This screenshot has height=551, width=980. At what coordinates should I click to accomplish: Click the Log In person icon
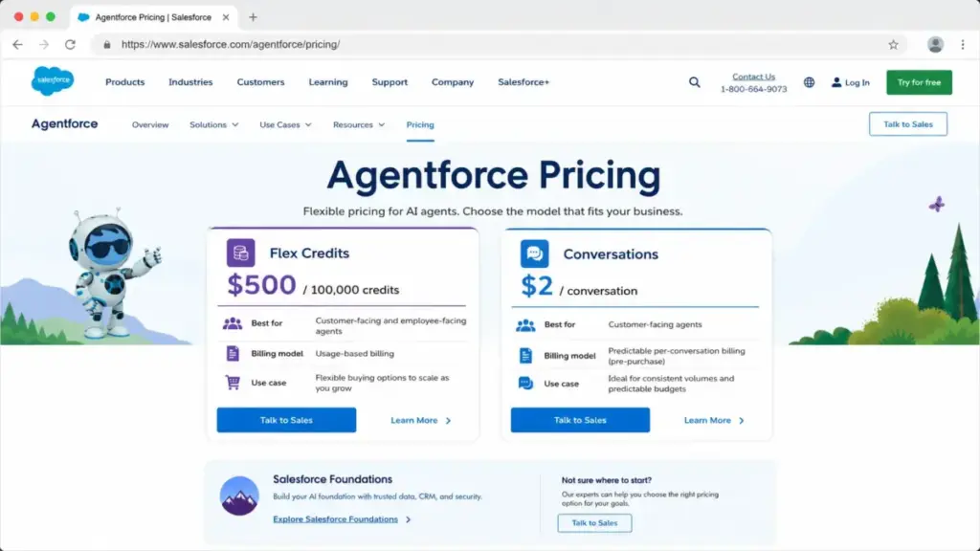pos(836,82)
